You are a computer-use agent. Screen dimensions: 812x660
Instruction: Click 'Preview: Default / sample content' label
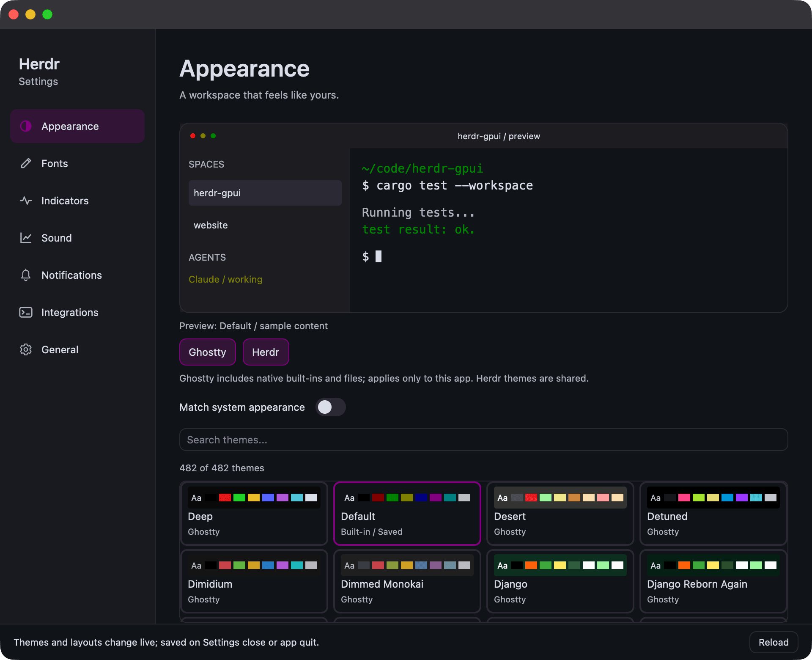coord(253,326)
